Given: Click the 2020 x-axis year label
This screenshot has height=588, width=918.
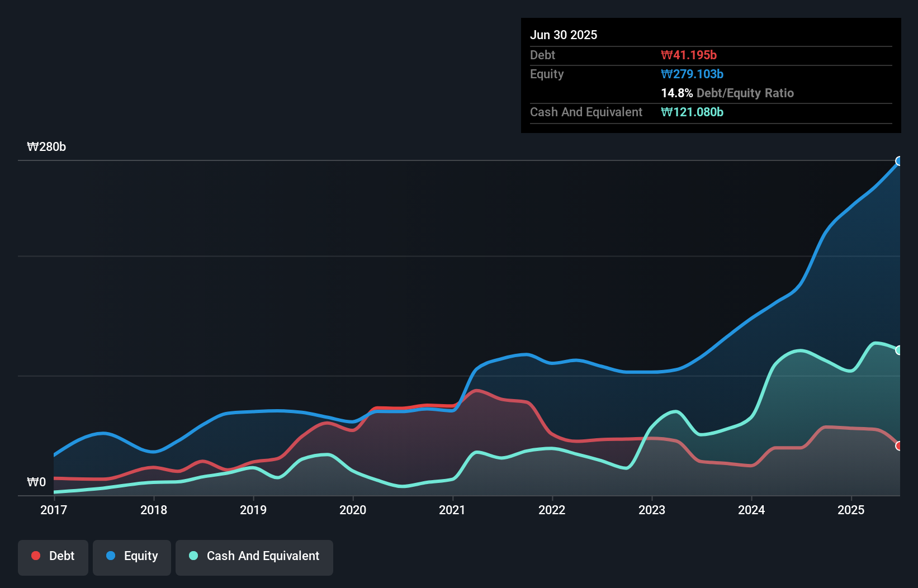Looking at the screenshot, I should point(353,510).
